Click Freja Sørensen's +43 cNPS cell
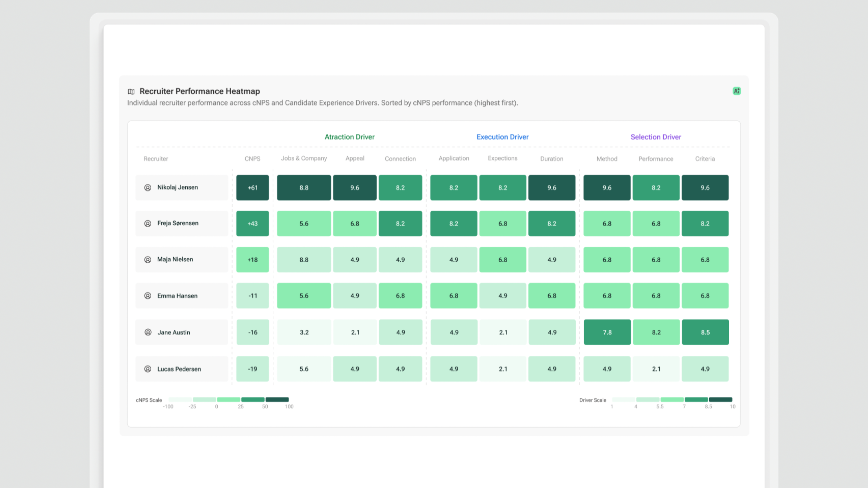This screenshot has width=868, height=488. coord(252,224)
